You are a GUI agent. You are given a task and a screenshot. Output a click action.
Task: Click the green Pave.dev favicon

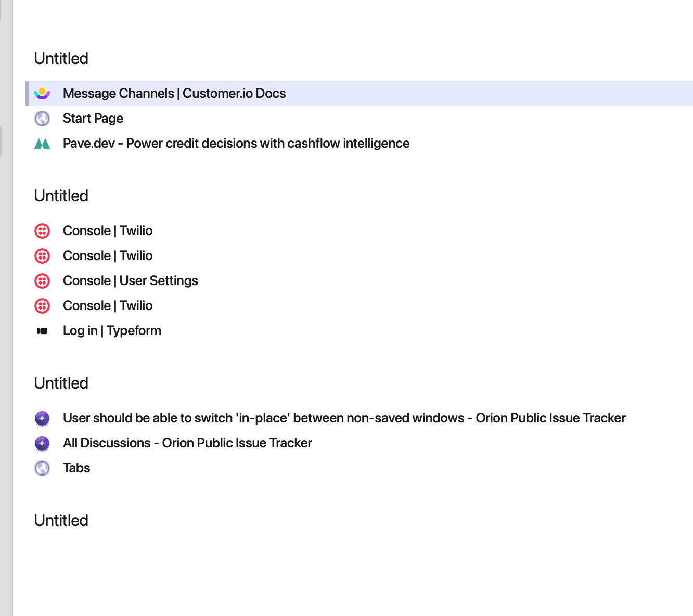click(42, 144)
